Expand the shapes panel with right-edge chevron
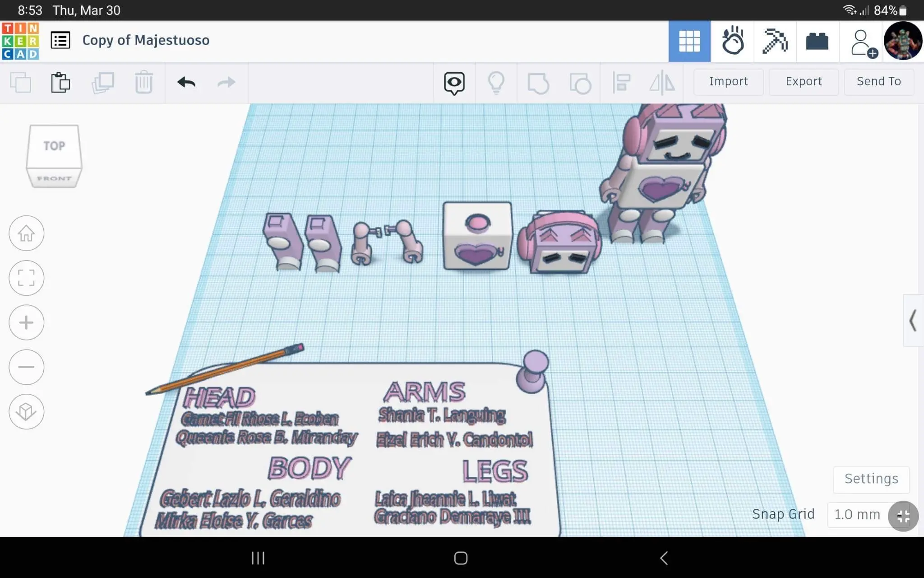The width and height of the screenshot is (924, 578). click(913, 322)
